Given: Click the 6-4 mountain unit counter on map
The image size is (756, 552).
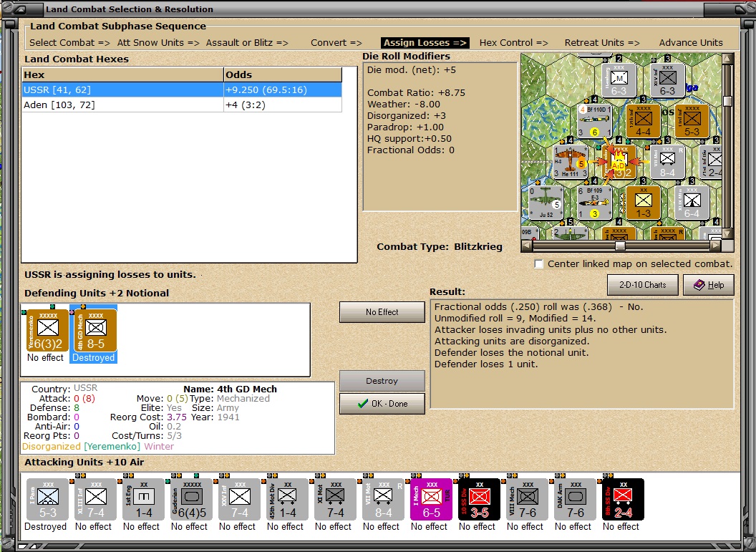Looking at the screenshot, I should click(692, 203).
